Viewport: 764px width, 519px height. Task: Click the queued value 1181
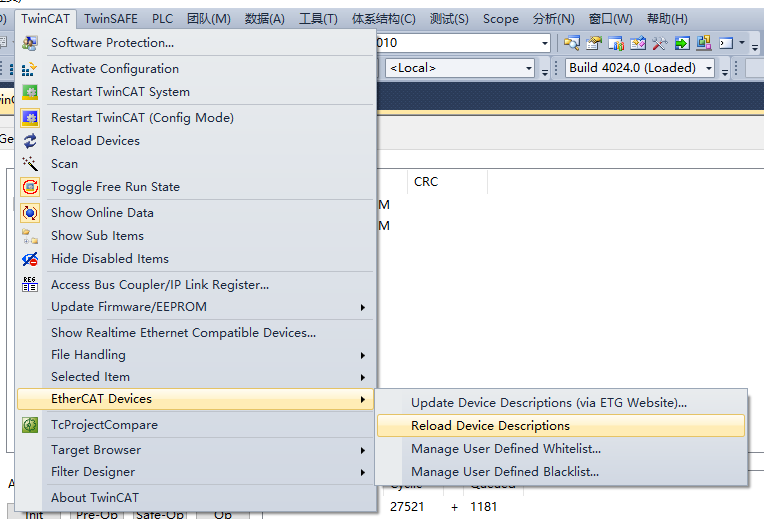(483, 507)
